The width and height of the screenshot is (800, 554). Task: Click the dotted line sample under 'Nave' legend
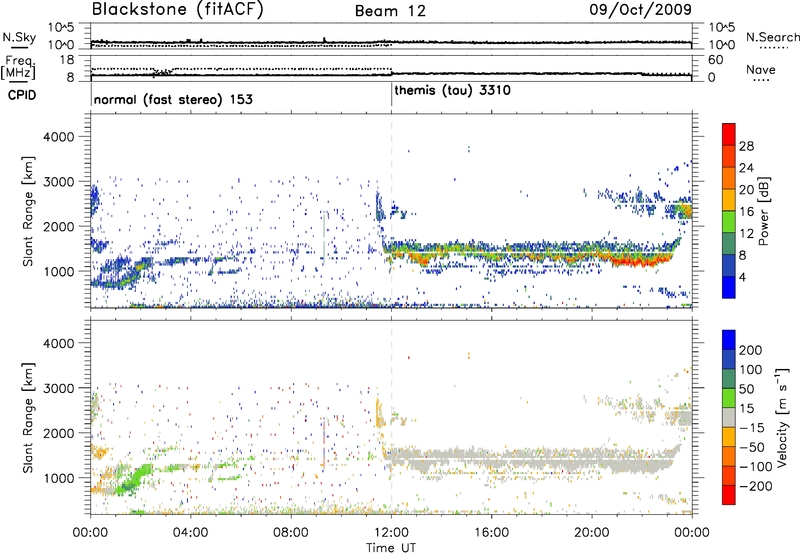[761, 81]
